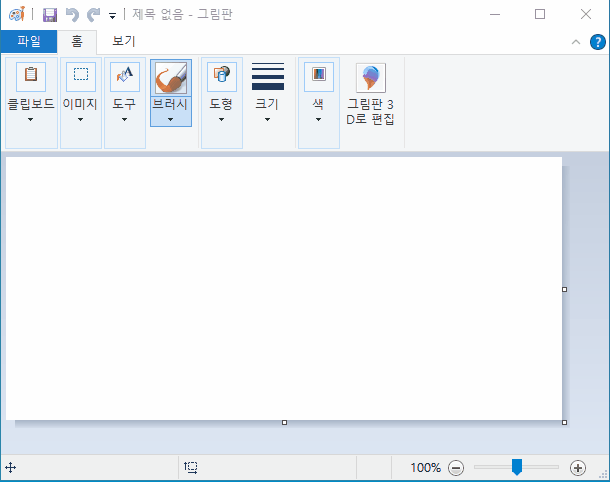Open Paint help via question mark icon
The image size is (610, 482).
(598, 42)
